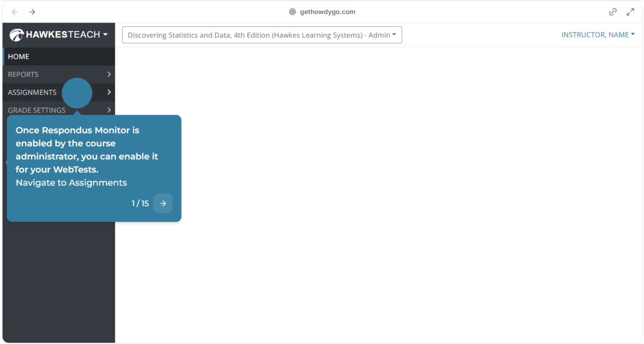Expand the Reports chevron

click(109, 74)
